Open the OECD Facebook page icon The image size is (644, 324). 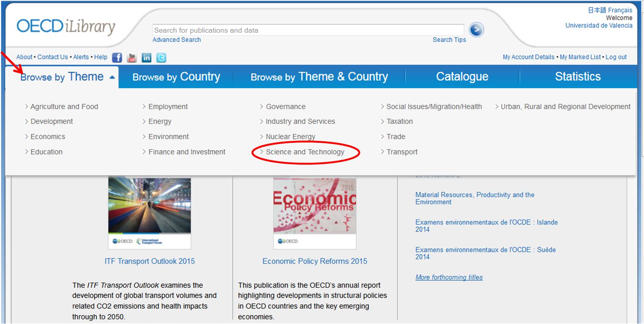[x=117, y=58]
